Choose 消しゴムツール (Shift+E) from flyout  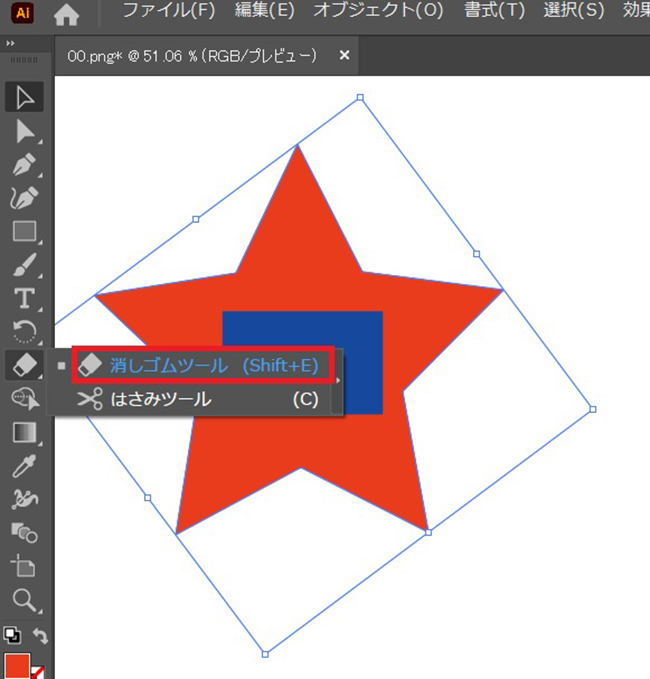coord(202,365)
